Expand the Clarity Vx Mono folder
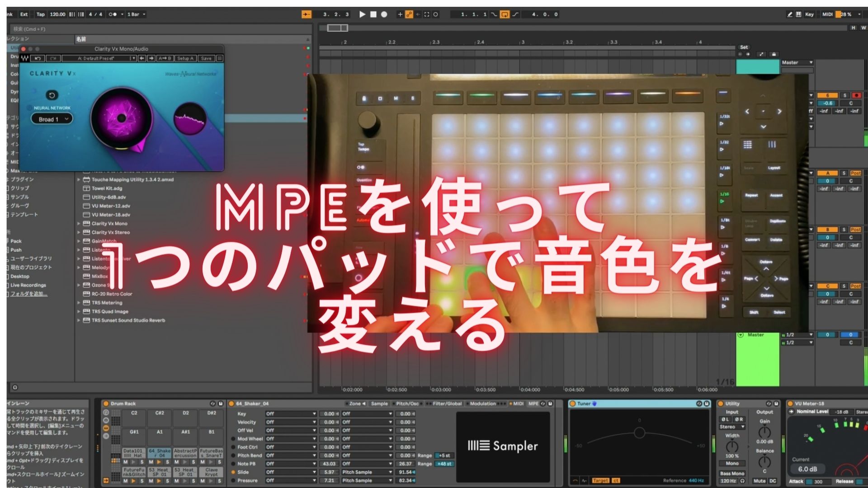868x488 pixels. 79,224
